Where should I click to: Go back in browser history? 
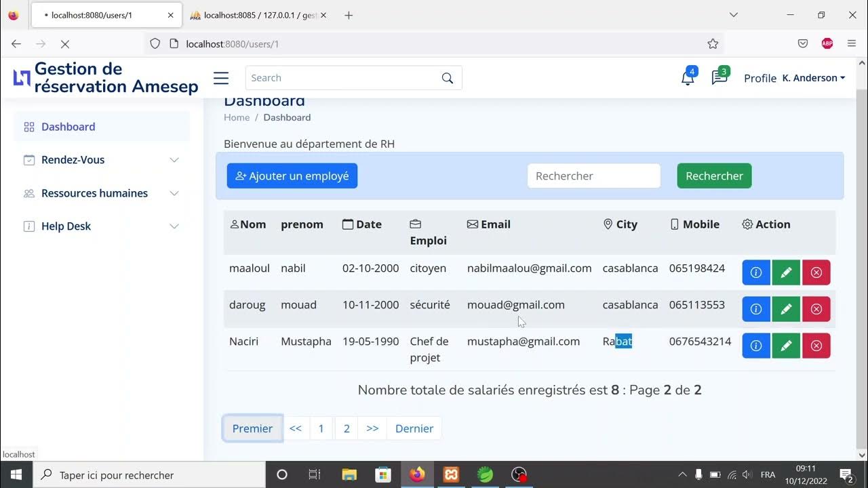click(16, 43)
